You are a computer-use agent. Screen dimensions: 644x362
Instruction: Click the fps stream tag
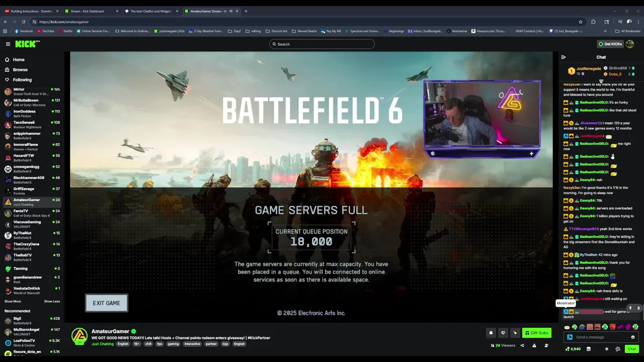[x=159, y=344]
